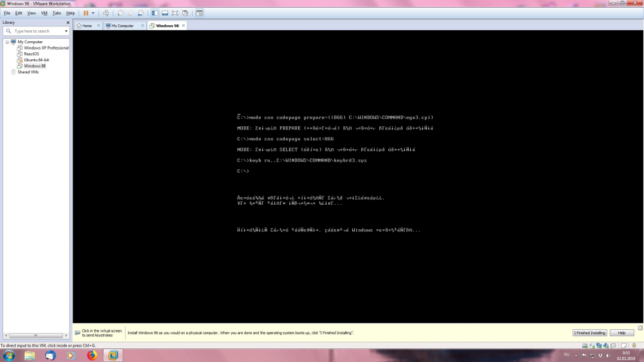This screenshot has height=362, width=644.
Task: Open Thunderbird from the taskbar
Action: tap(50, 356)
